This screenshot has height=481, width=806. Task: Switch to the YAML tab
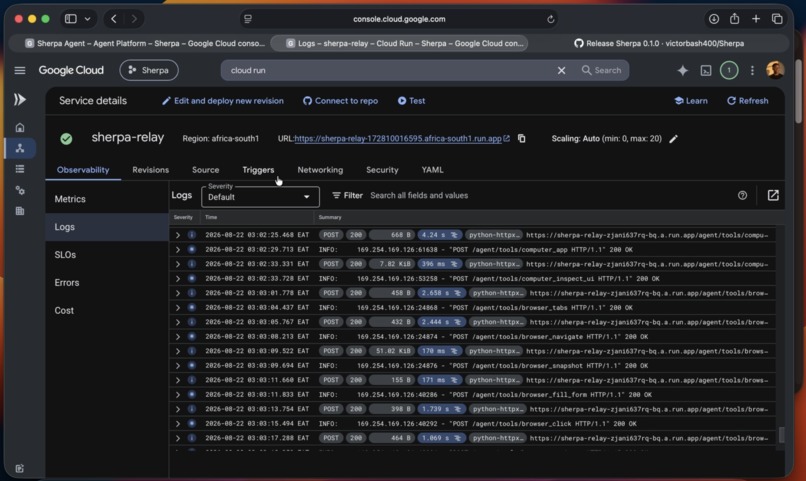tap(432, 170)
